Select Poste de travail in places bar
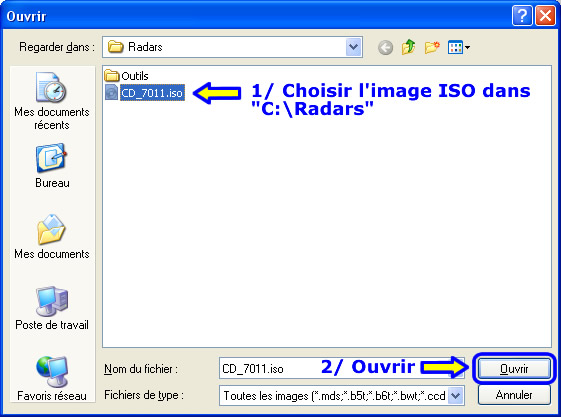Image resolution: width=561 pixels, height=417 pixels. click(52, 308)
